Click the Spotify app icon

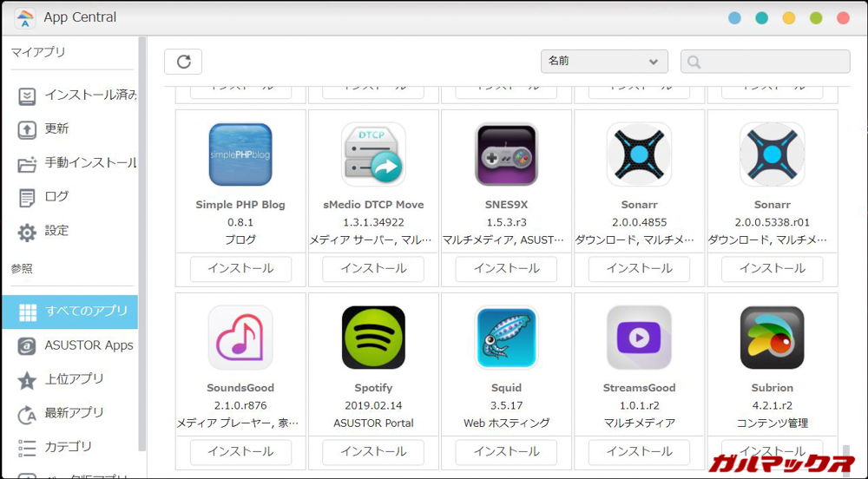373,338
